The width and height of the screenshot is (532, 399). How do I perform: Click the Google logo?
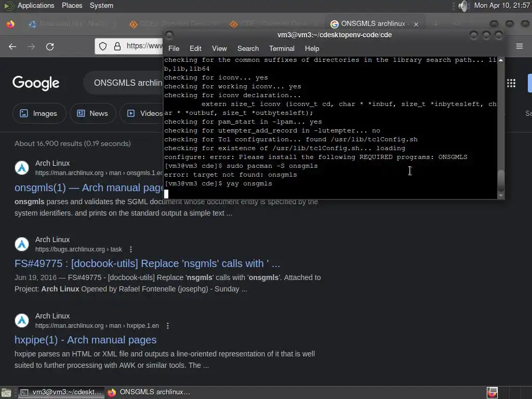coord(36,83)
